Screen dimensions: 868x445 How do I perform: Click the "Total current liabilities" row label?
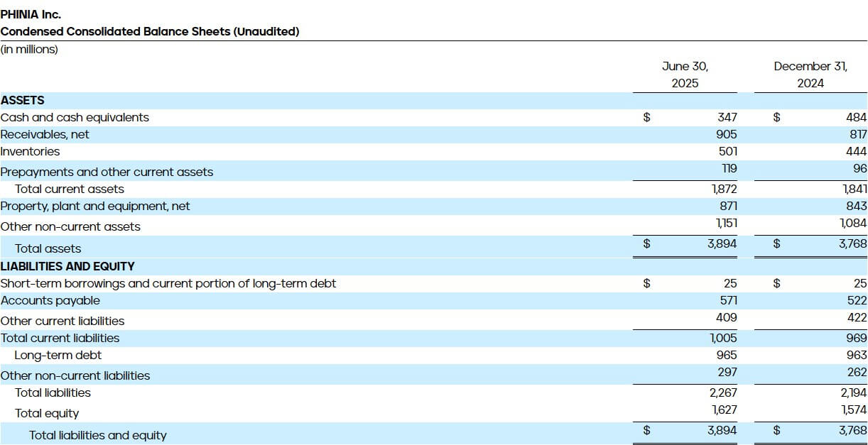click(x=60, y=339)
